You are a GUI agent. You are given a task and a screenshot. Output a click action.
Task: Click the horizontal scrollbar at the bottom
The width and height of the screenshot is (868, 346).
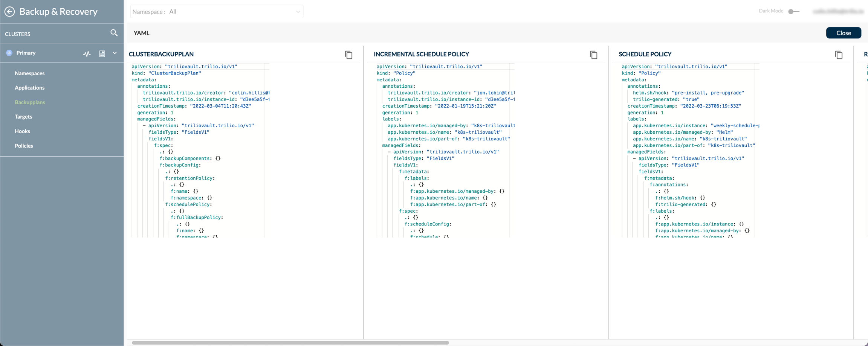coord(290,343)
